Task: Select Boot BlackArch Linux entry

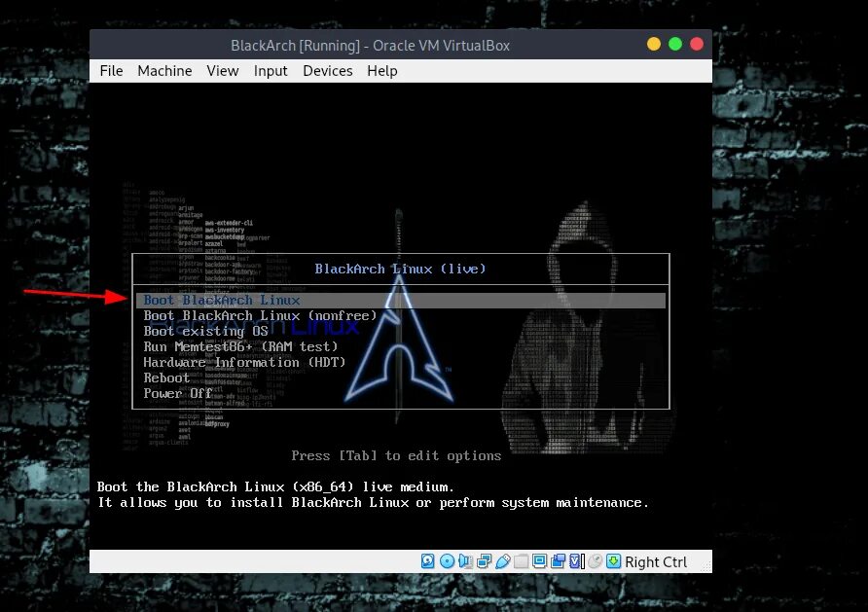Action: point(221,300)
